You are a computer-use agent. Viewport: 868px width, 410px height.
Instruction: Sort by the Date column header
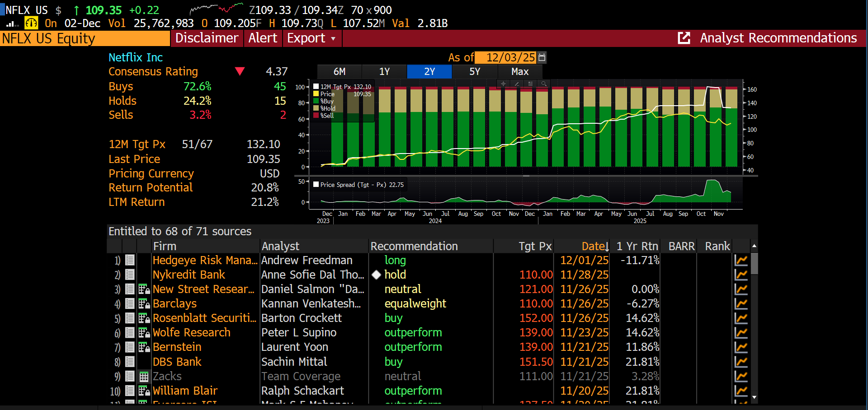tap(594, 246)
